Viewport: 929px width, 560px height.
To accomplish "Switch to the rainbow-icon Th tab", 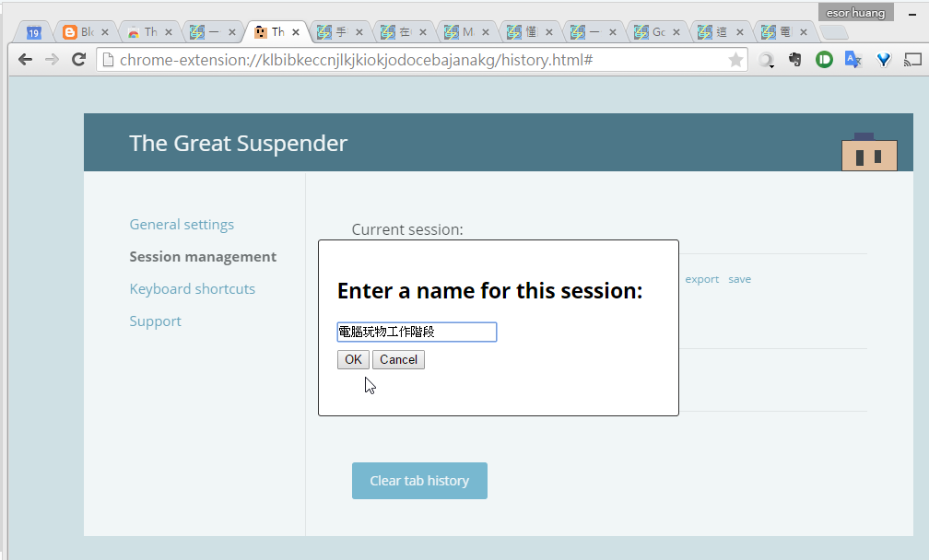I will [x=143, y=32].
